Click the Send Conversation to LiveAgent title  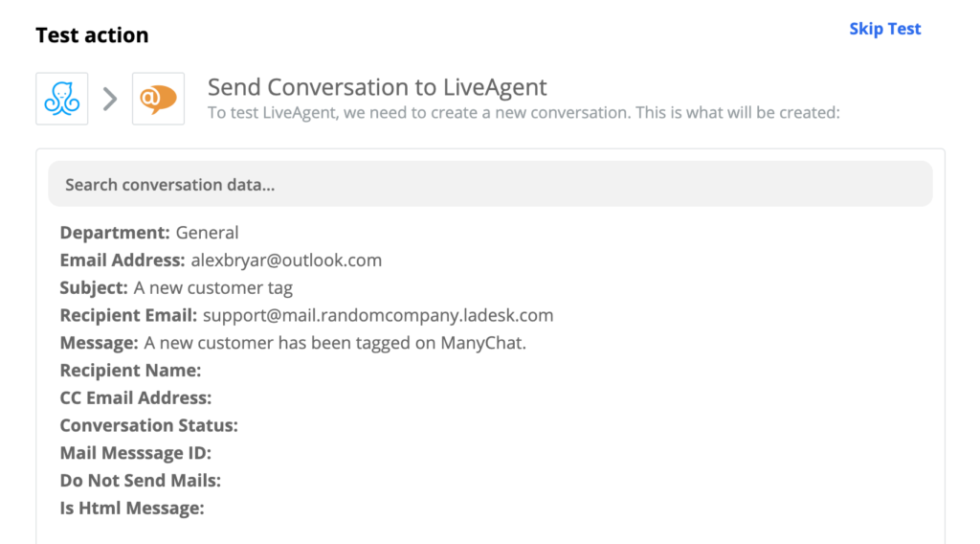377,87
